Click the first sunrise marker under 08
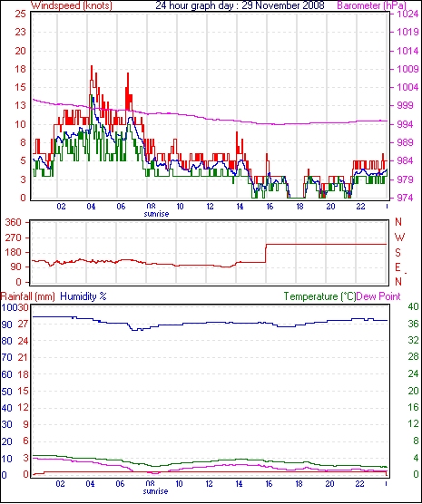This screenshot has width=422, height=504. pos(156,214)
